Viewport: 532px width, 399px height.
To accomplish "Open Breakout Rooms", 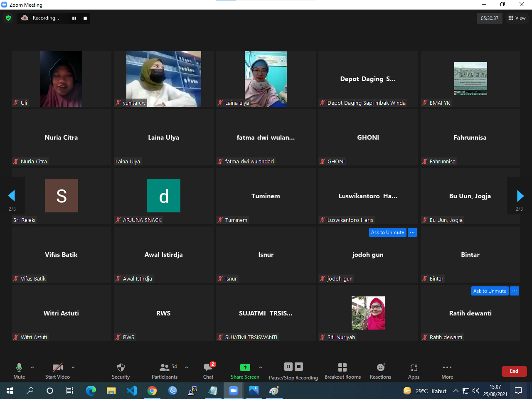I will (x=342, y=371).
